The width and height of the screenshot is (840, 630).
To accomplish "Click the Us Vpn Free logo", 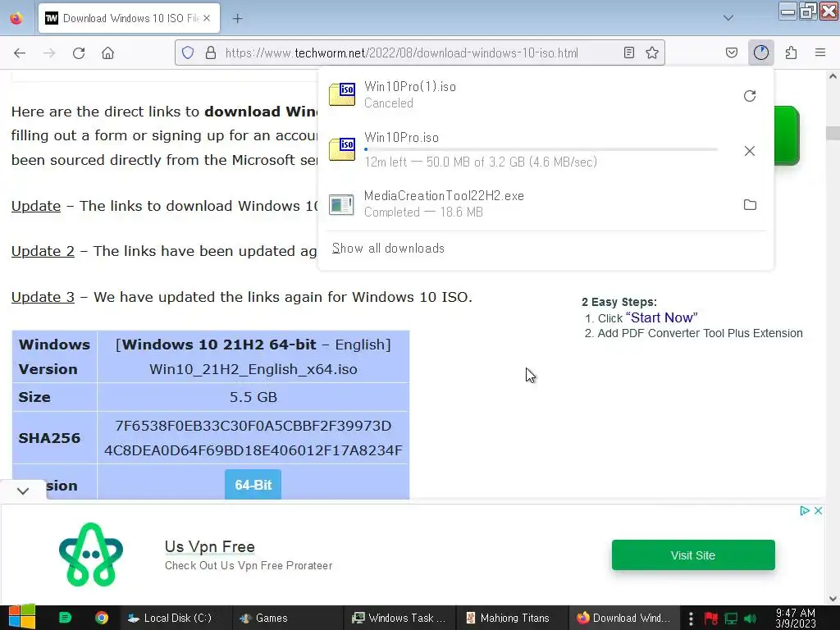I will [91, 555].
